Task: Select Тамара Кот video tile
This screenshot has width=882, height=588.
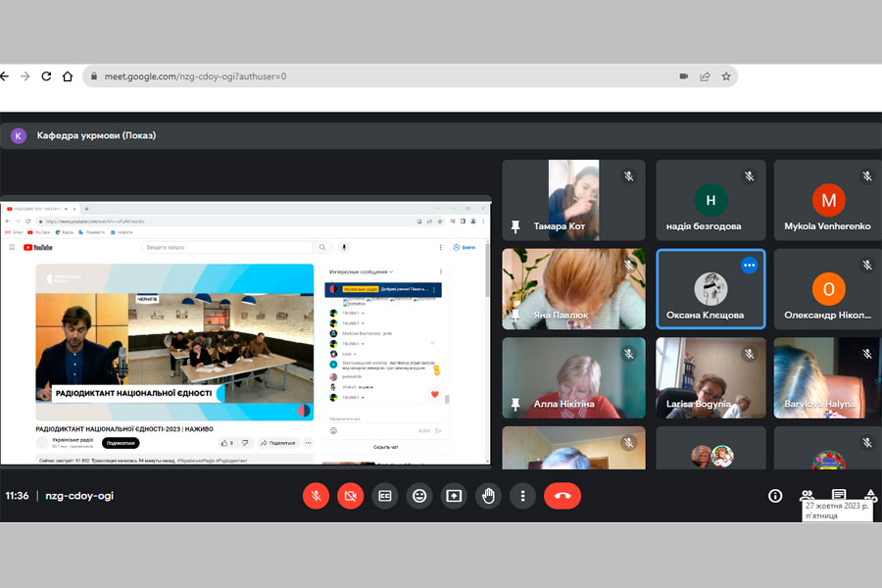Action: click(573, 200)
